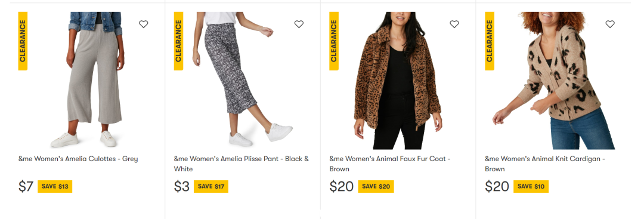Screen dimensions: 644x219
Task: Select '&me Women's Animal Faux Fur Coat' title
Action: click(x=390, y=164)
